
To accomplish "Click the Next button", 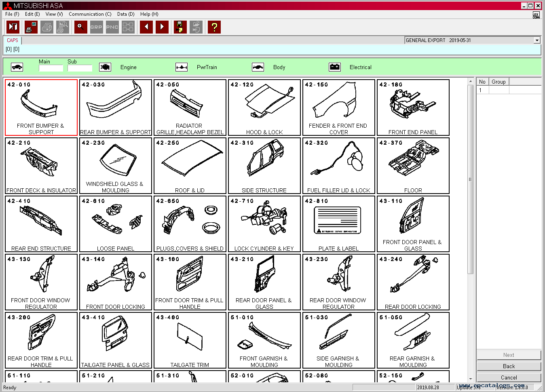I will pyautogui.click(x=509, y=355).
